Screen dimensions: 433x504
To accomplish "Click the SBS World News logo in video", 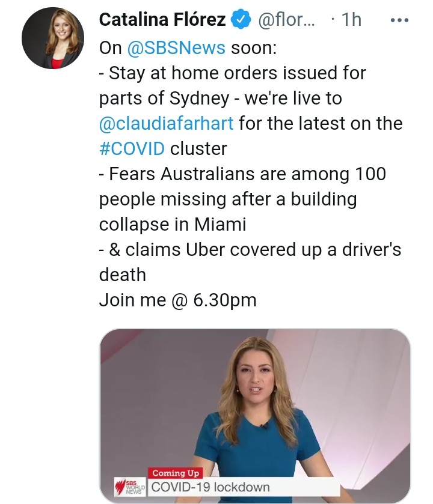I will 129,485.
